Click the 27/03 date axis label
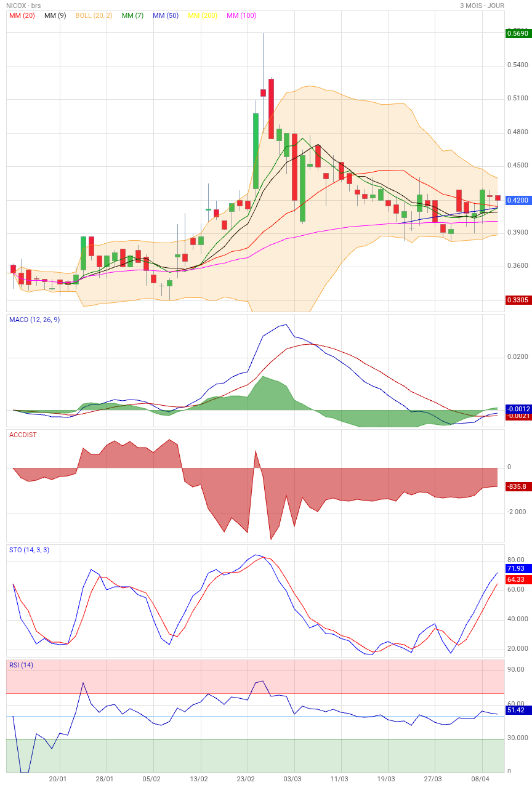Screen dimensions: 532x785 pos(433,779)
